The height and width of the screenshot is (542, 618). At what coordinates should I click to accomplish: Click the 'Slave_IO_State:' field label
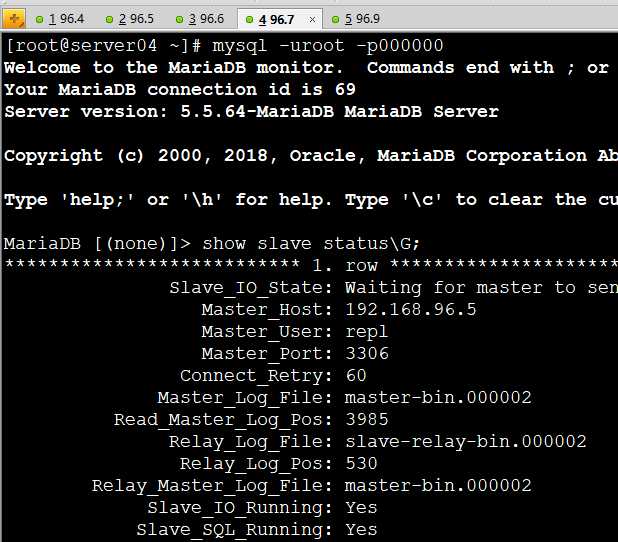[x=251, y=288]
